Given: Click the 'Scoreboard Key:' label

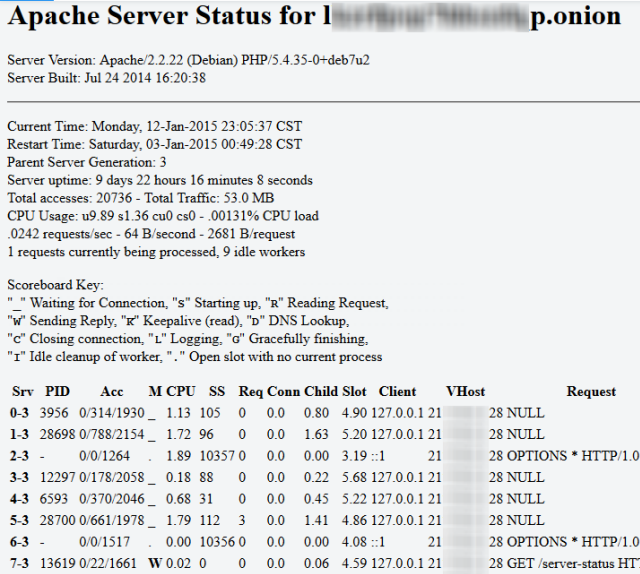Looking at the screenshot, I should click(56, 285).
